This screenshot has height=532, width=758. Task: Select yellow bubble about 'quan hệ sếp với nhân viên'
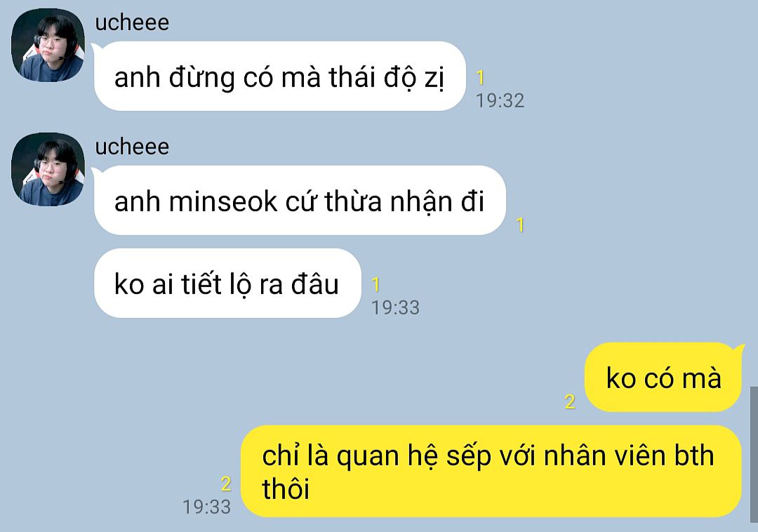pos(491,472)
